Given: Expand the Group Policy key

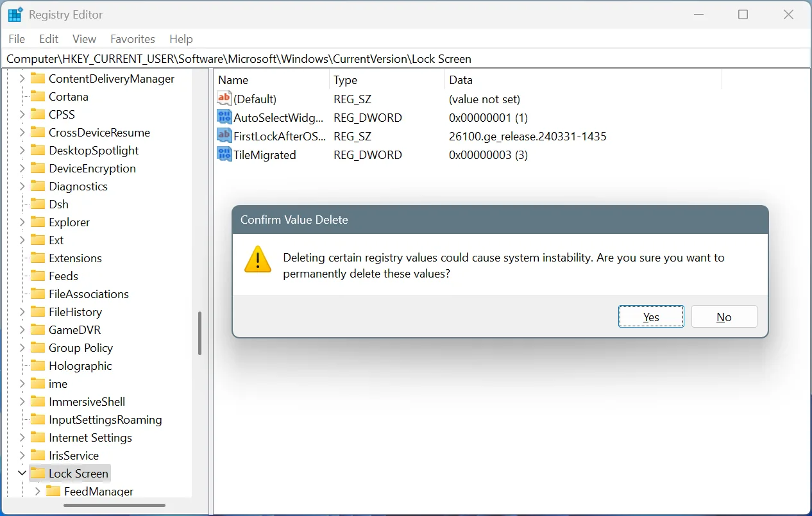Looking at the screenshot, I should pos(22,347).
